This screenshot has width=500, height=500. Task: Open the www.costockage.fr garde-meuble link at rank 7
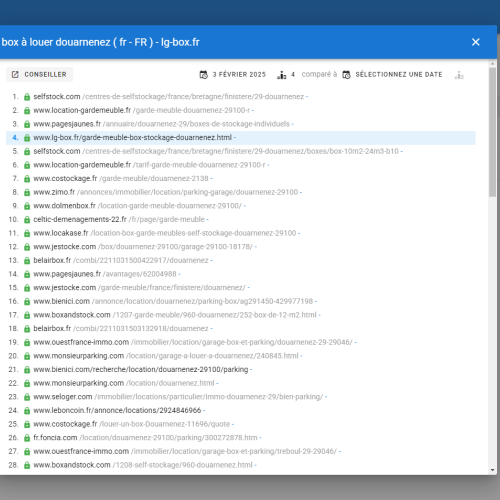coord(121,179)
